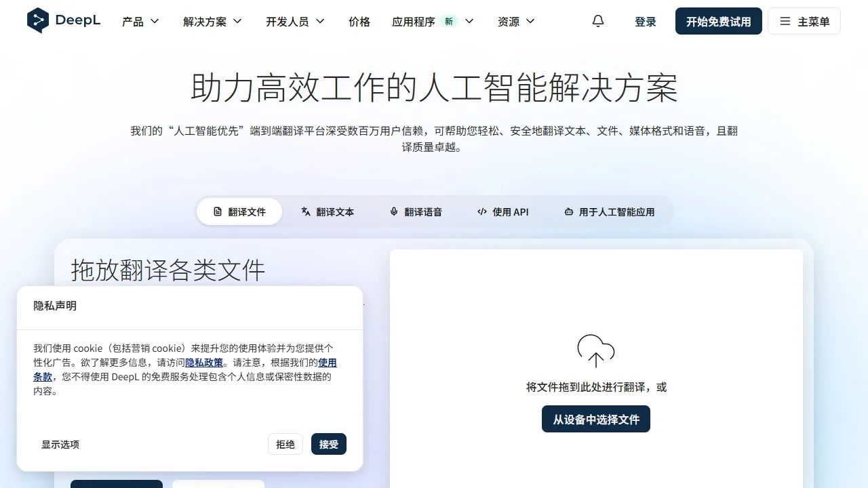868x488 pixels.
Task: Open the 价格 page
Action: [359, 22]
